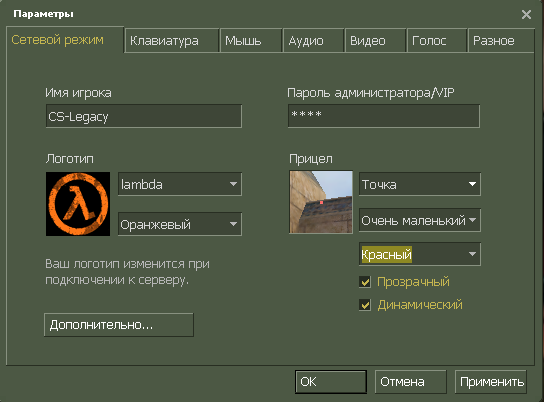Image resolution: width=544 pixels, height=402 pixels.
Task: Click the orange lambda logo preview
Action: (78, 204)
